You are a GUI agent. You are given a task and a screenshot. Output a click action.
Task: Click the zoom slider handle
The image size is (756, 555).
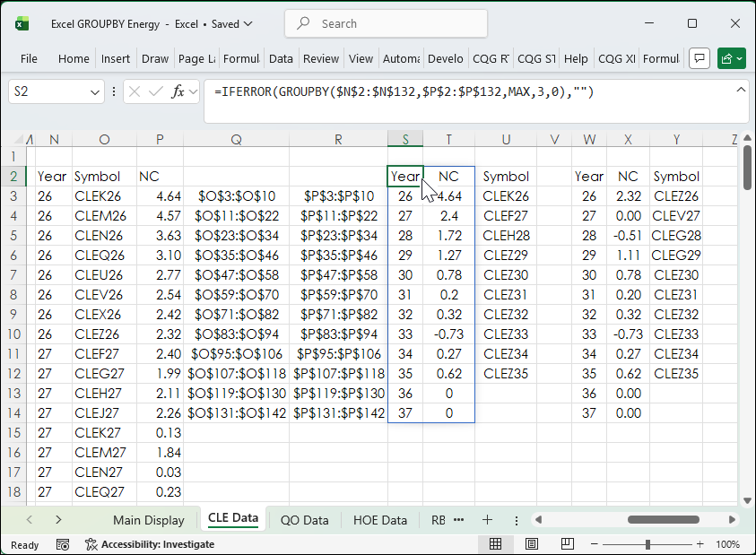pos(648,544)
